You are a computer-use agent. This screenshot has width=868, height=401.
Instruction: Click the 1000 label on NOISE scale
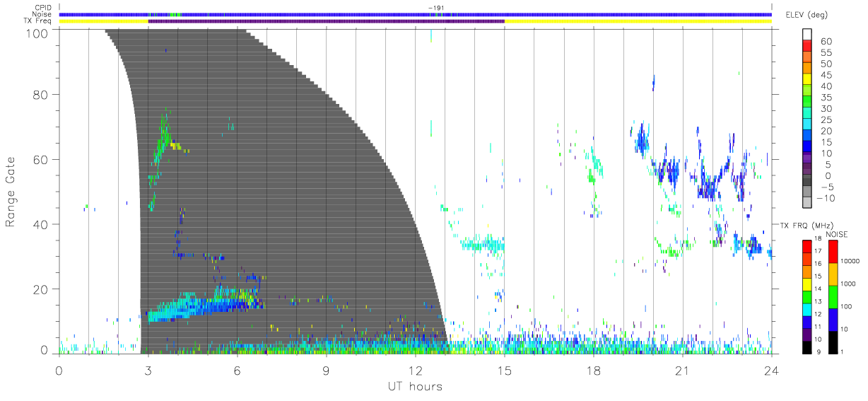coord(848,284)
